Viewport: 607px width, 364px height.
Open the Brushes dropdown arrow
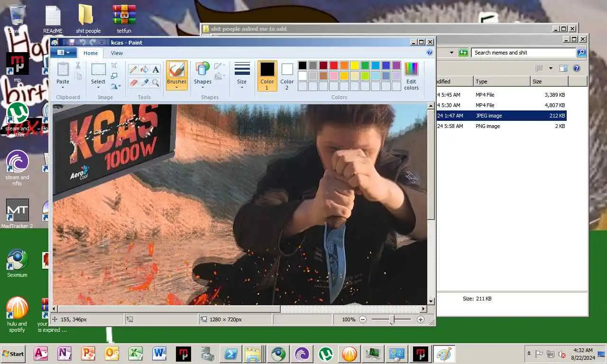pyautogui.click(x=176, y=87)
